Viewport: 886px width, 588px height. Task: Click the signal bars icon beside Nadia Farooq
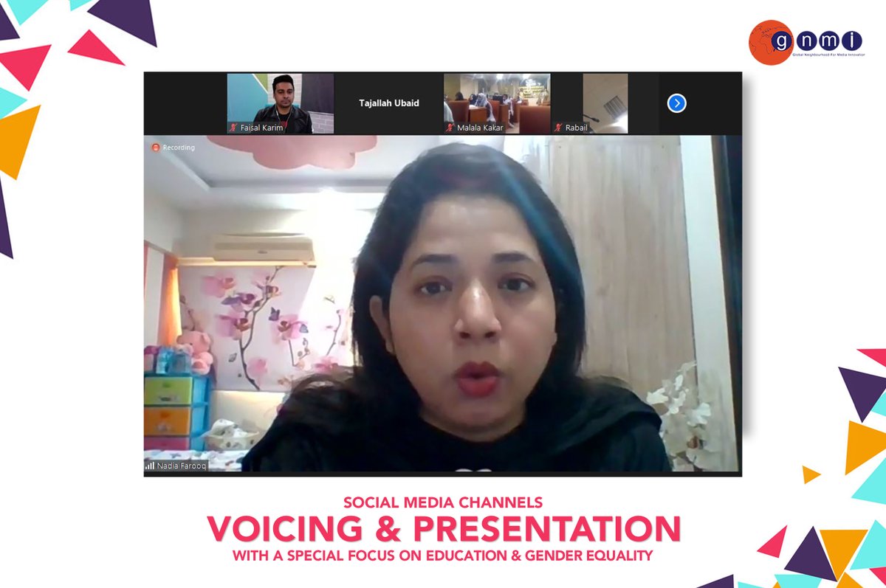(150, 466)
